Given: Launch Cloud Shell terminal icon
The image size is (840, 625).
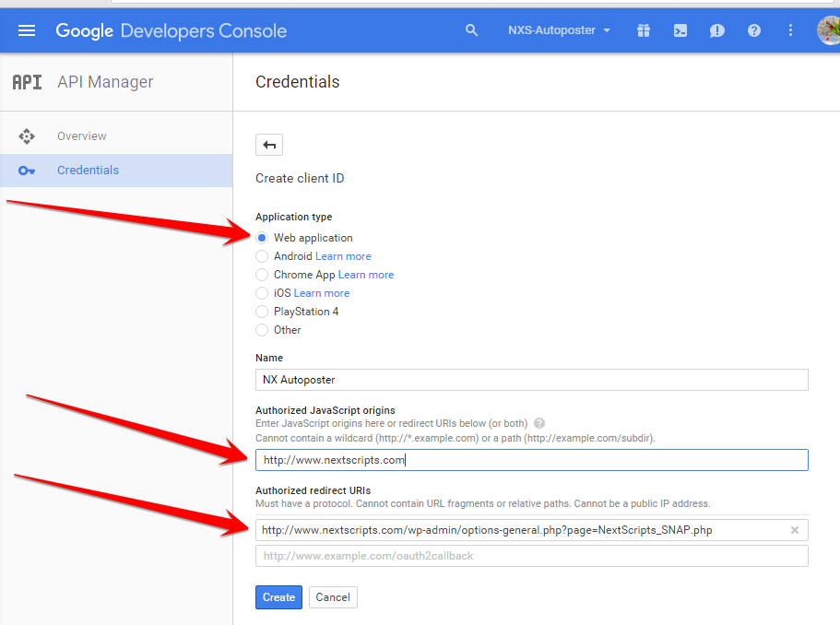Looking at the screenshot, I should 680,30.
